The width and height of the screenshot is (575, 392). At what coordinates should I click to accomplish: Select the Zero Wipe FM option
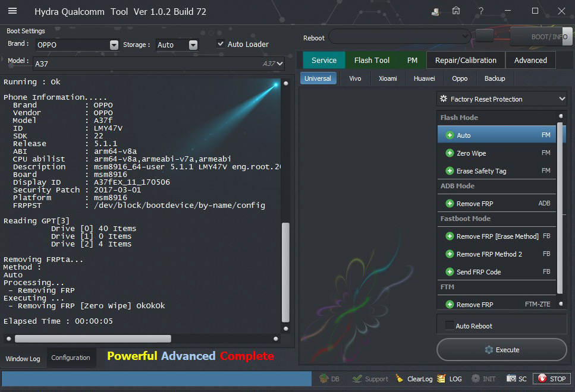(x=497, y=153)
